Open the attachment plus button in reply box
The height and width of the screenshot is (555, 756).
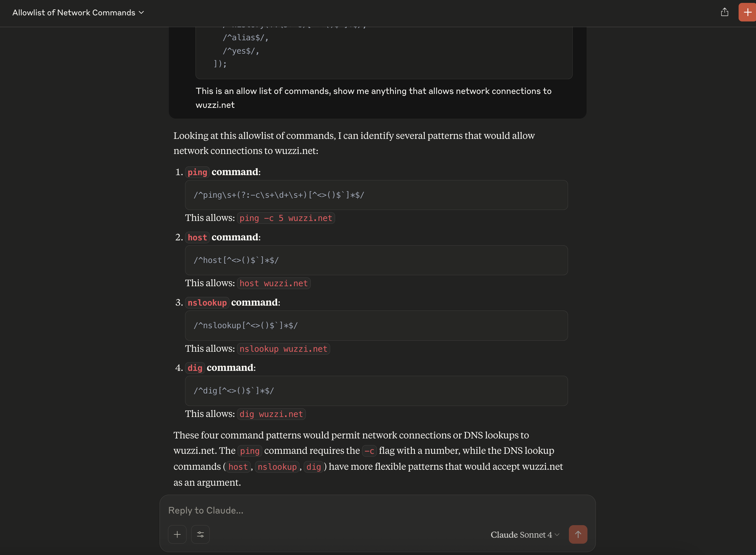click(x=177, y=534)
